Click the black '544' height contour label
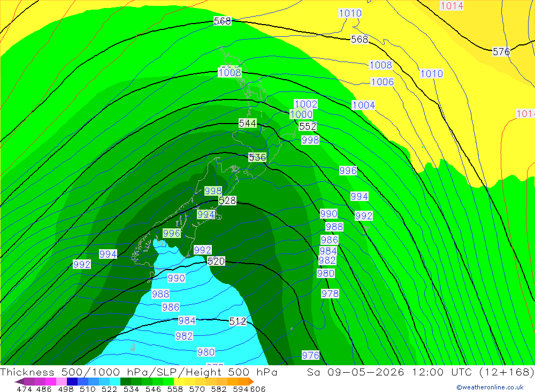The width and height of the screenshot is (535, 392). (247, 123)
